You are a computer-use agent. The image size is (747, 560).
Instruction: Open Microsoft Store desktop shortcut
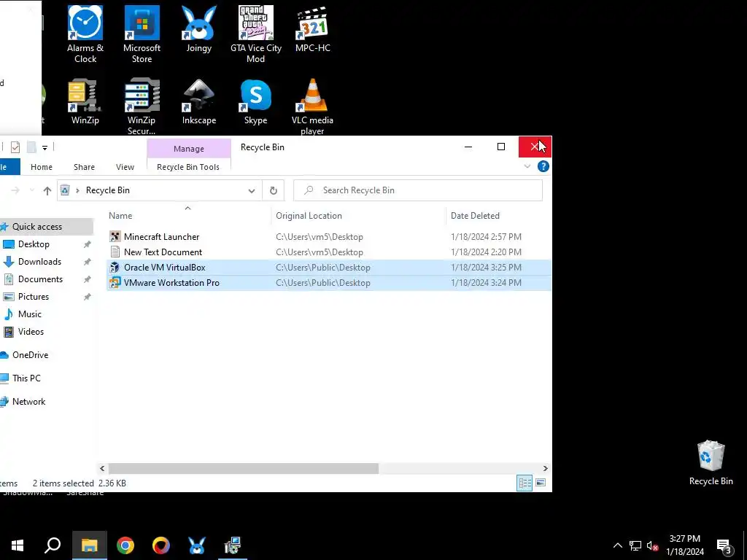(x=142, y=34)
